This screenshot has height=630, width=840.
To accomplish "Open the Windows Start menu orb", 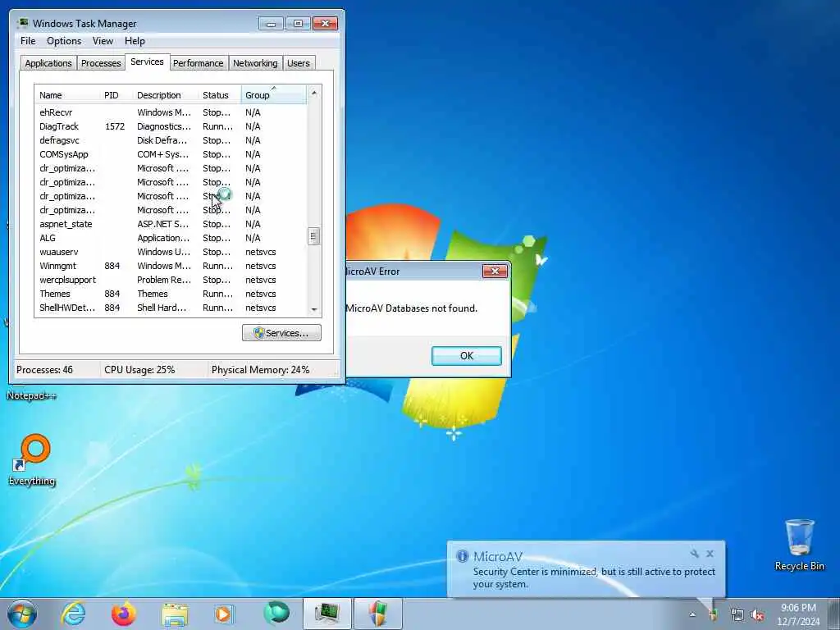I will [22, 614].
